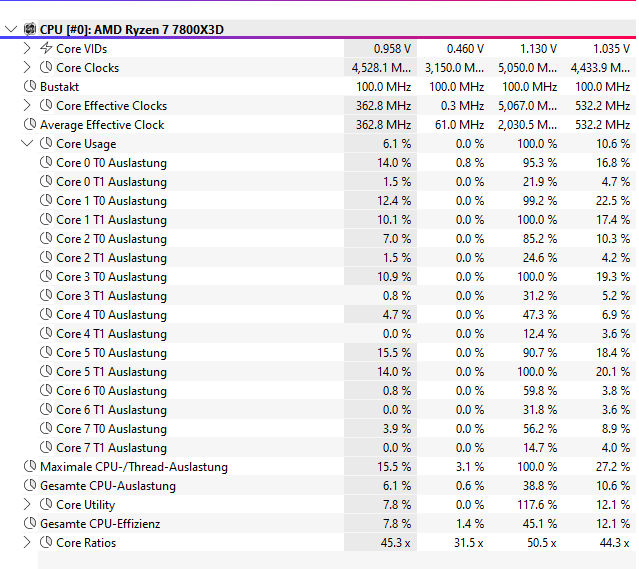Image resolution: width=639 pixels, height=569 pixels.
Task: Click the icon beside Core 4 T1 Auslastung
Action: (x=46, y=333)
